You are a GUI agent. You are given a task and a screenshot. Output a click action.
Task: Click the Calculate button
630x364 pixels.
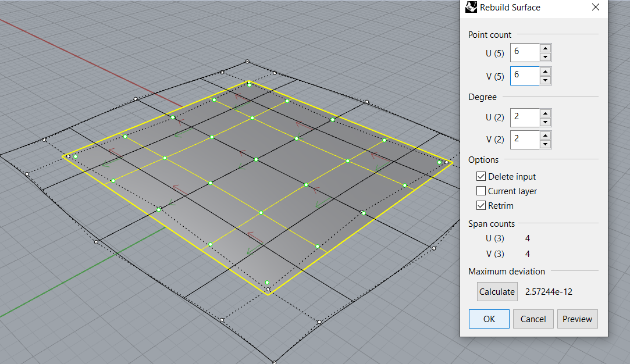[x=497, y=292]
